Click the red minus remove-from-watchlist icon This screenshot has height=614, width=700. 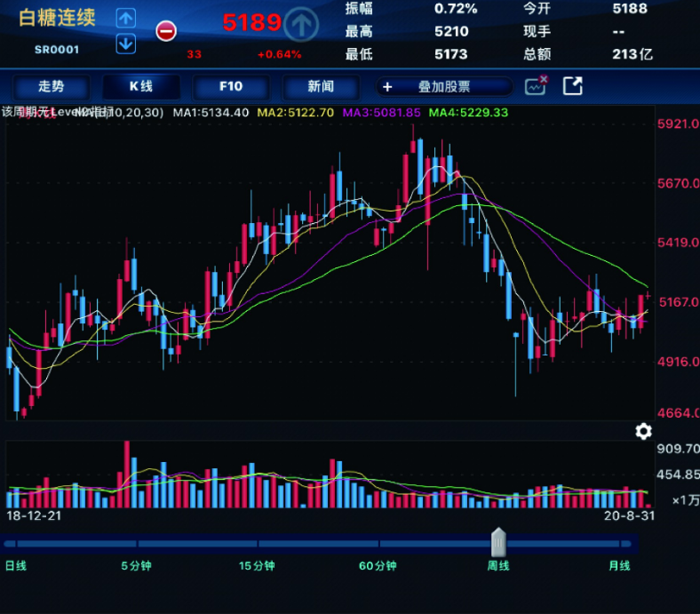165,31
